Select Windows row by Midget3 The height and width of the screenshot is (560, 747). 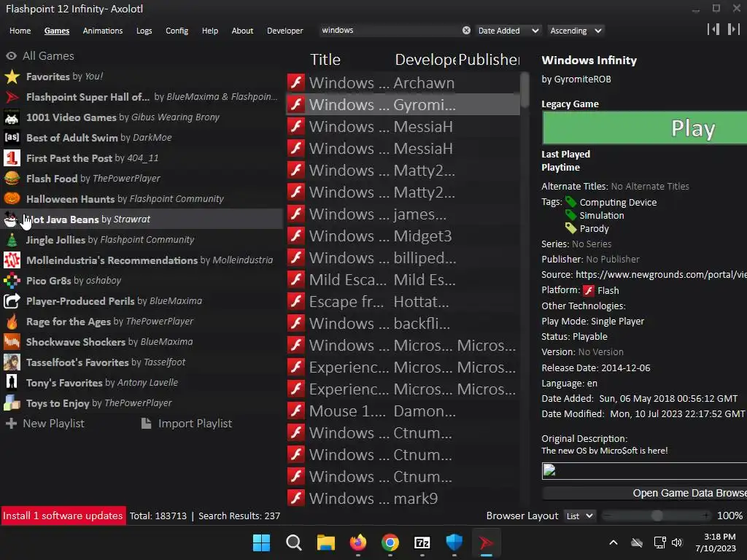point(403,236)
